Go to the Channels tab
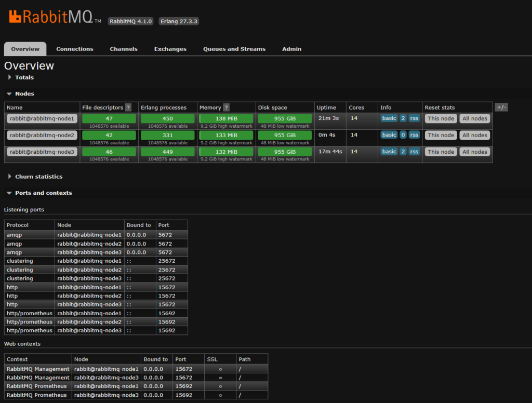Image resolution: width=532 pixels, height=403 pixels. click(x=124, y=49)
